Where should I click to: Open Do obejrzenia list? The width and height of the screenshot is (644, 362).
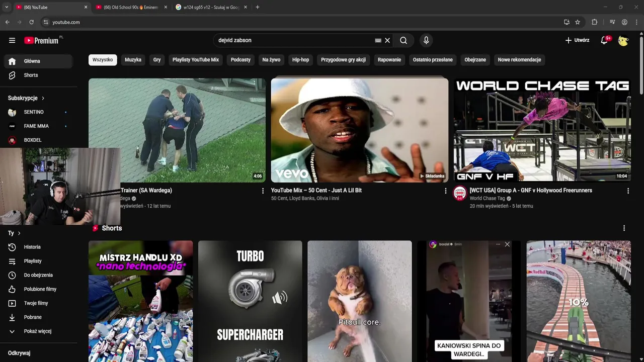(39, 275)
